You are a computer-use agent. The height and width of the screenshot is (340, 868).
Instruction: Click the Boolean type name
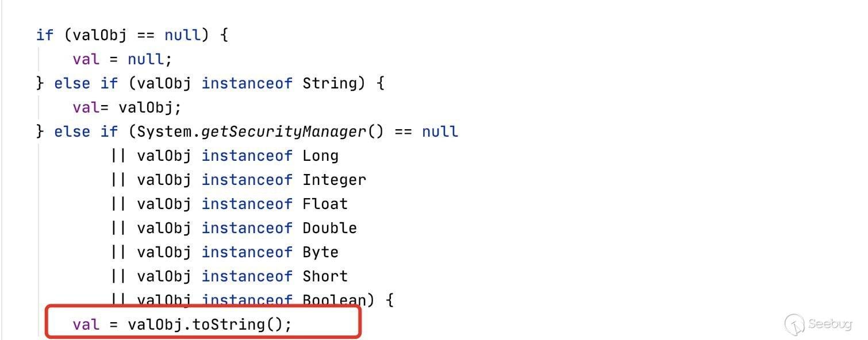pyautogui.click(x=334, y=300)
